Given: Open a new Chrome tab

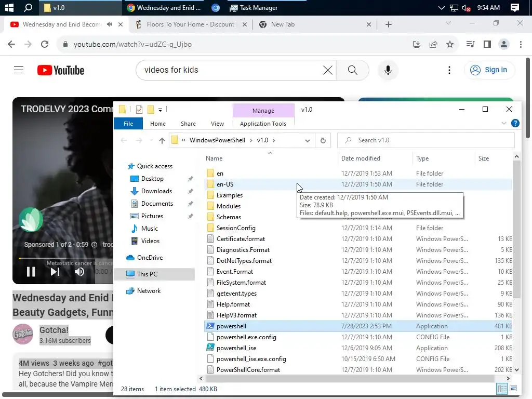Looking at the screenshot, I should coord(389,24).
